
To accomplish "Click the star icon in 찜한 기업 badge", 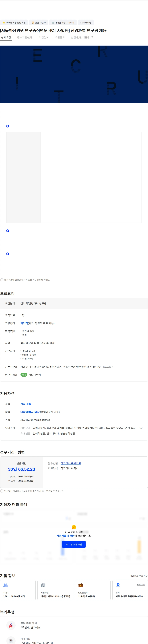I will point(4,22).
